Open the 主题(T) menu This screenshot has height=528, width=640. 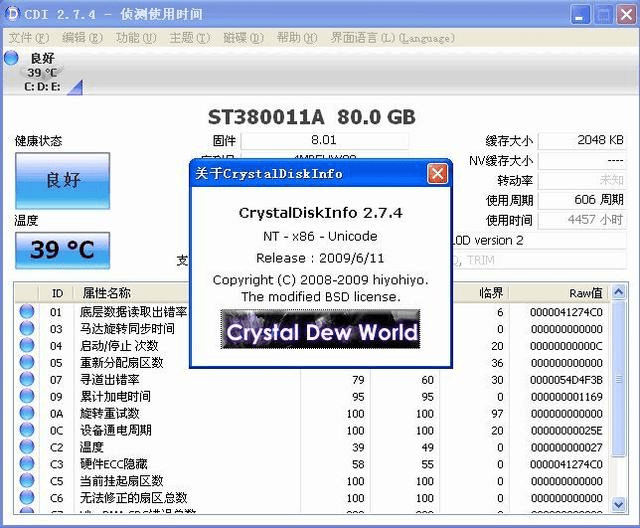[x=190, y=38]
